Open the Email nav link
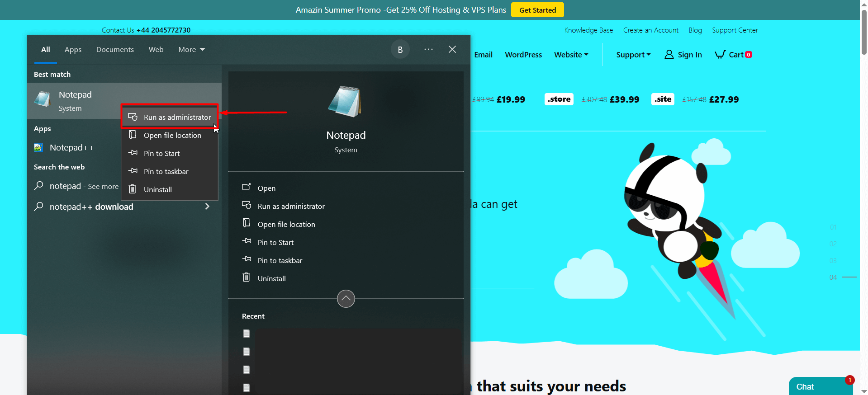Viewport: 868px width, 395px height. pyautogui.click(x=483, y=55)
